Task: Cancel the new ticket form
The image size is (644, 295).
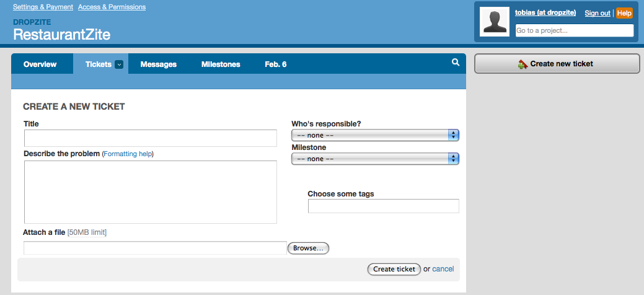Action: click(443, 269)
